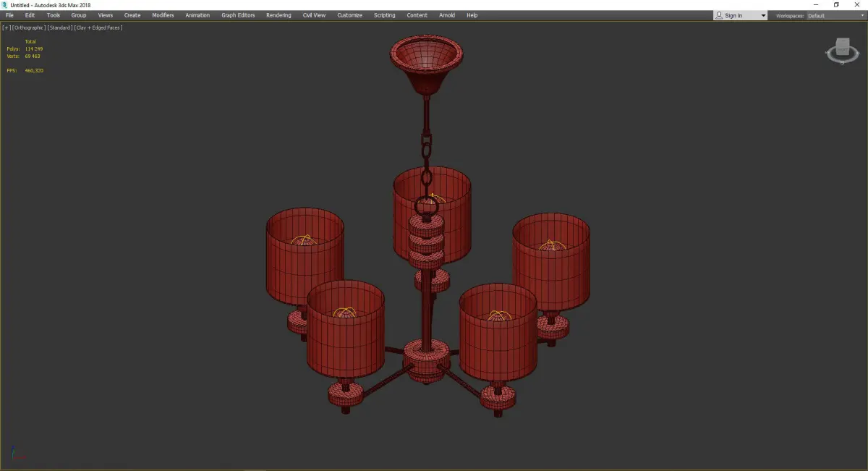The height and width of the screenshot is (471, 868).
Task: Click the Sign In button
Action: coord(733,15)
